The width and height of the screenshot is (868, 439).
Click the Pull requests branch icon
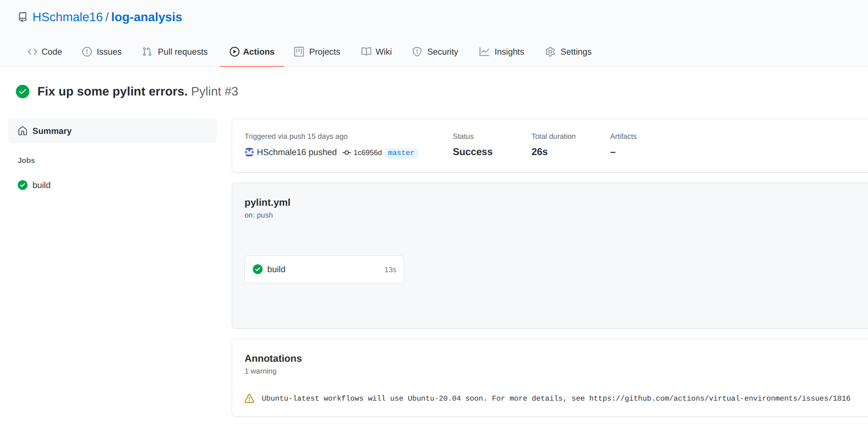coord(147,52)
